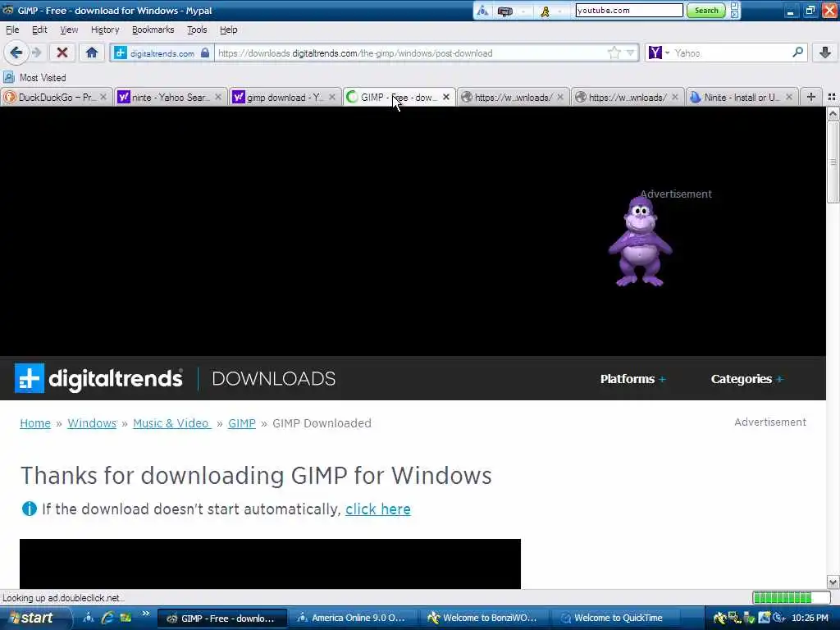Image resolution: width=840 pixels, height=630 pixels.
Task: Click in the Yahoo search input field
Action: point(730,53)
